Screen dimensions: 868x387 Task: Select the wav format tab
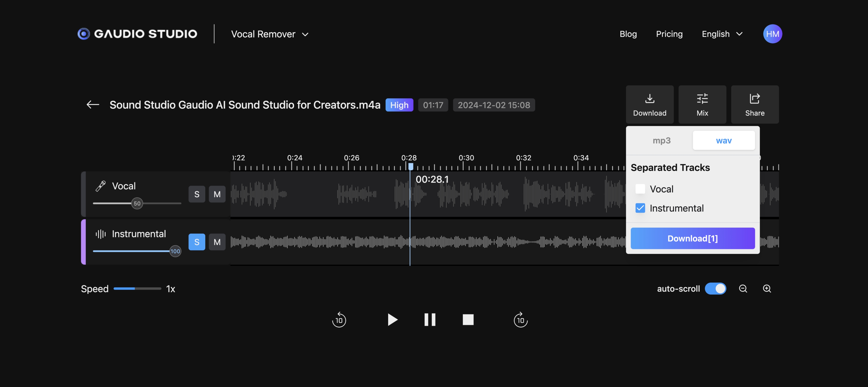(x=724, y=141)
